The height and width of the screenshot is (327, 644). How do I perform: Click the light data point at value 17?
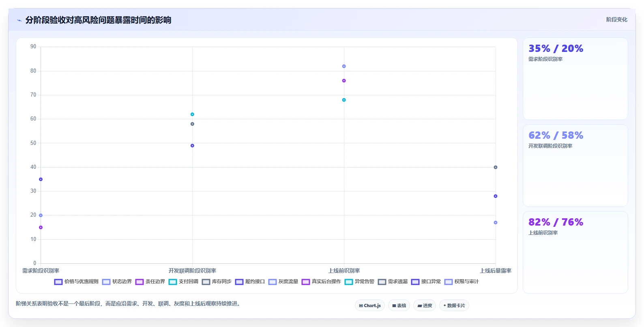496,223
